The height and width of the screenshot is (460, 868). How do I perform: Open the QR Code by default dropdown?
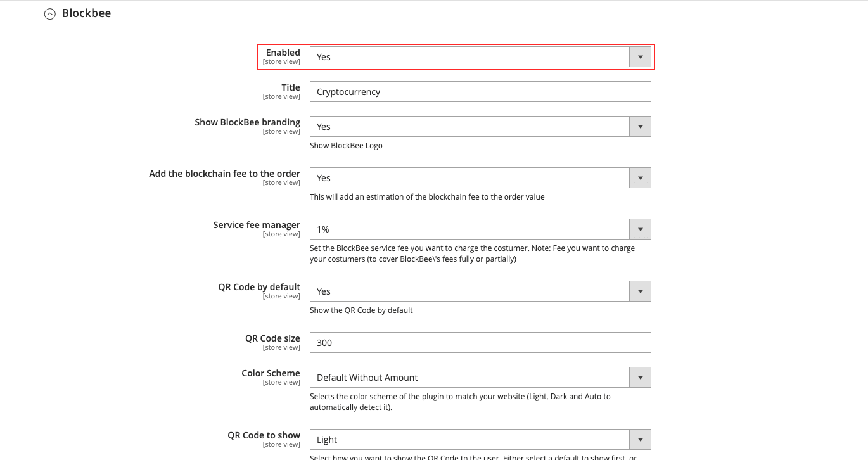click(469, 291)
